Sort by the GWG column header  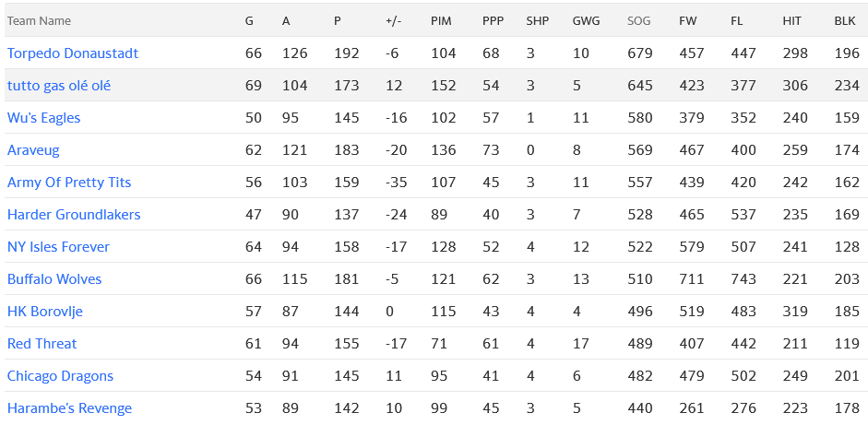(x=585, y=21)
